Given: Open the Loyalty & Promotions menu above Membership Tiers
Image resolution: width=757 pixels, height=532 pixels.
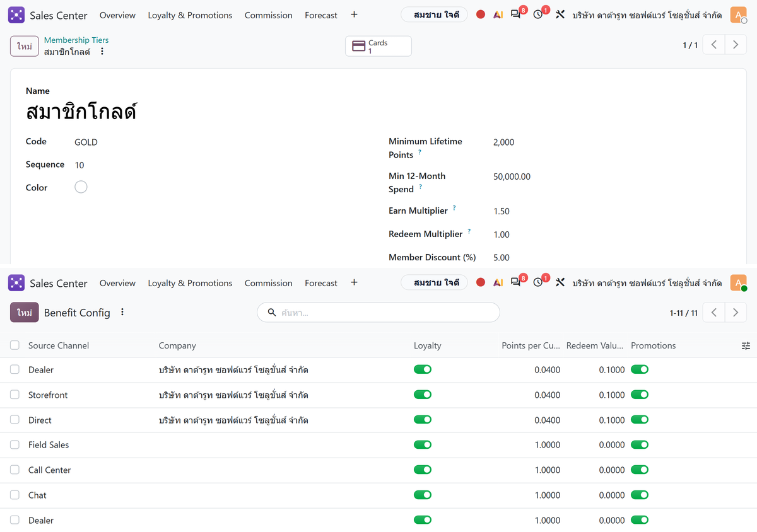Looking at the screenshot, I should (x=190, y=15).
